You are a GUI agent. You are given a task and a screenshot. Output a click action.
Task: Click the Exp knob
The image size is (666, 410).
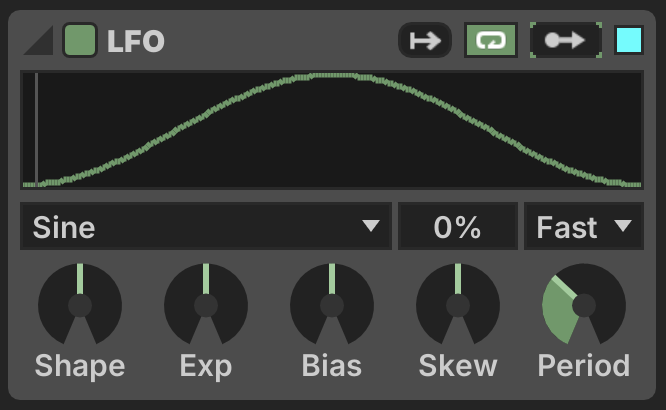(x=206, y=305)
